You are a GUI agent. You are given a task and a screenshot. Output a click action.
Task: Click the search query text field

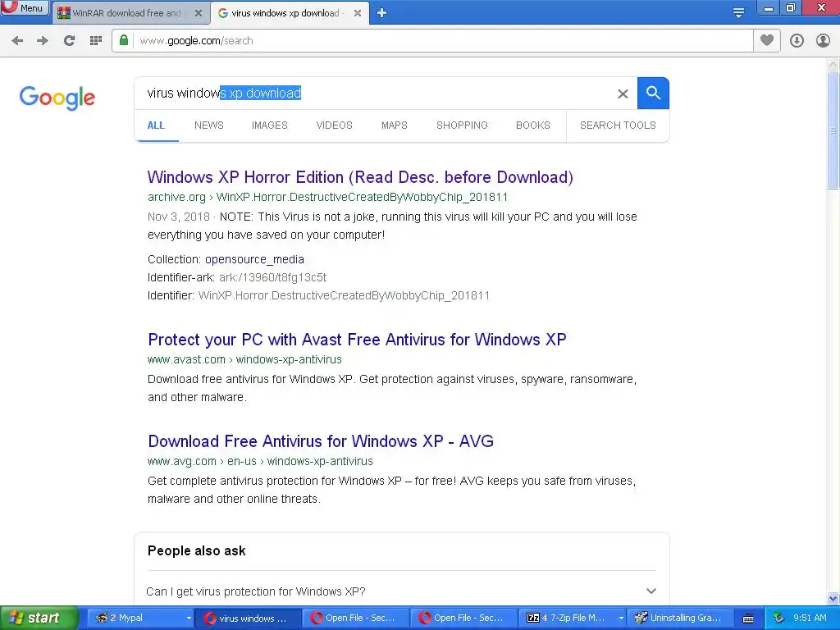point(375,94)
